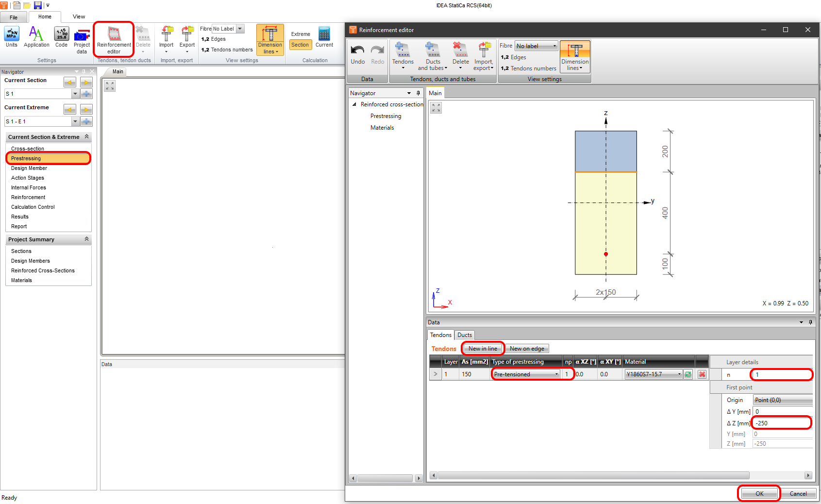Click the New in line button
Viewport: 821px width, 504px height.
pos(483,349)
